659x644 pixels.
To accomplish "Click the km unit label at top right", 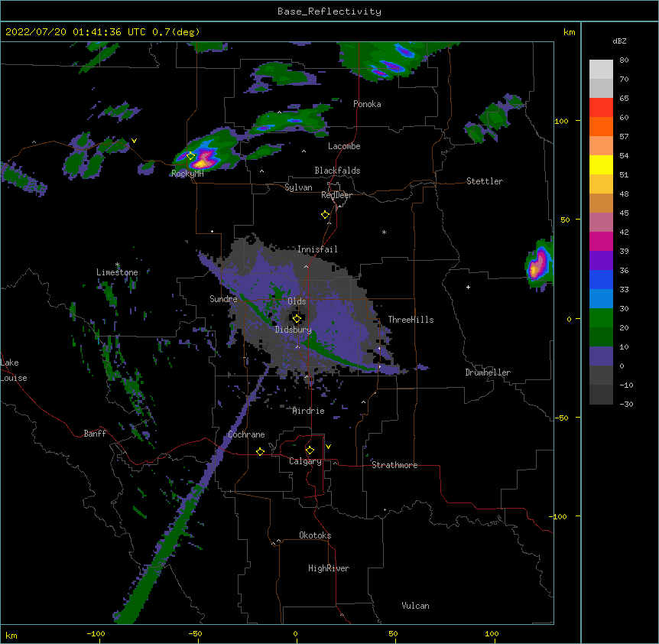I will (570, 32).
